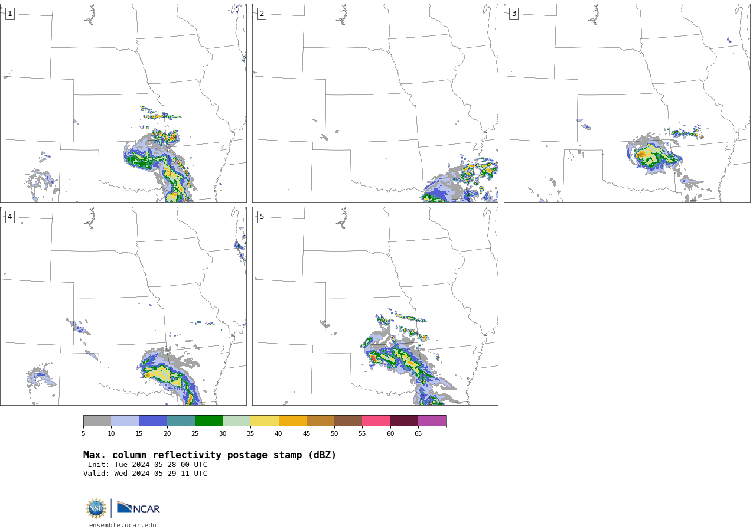756x532 pixels.
Task: Click the maroon 60-65 dBZ swatch
Action: coord(404,421)
